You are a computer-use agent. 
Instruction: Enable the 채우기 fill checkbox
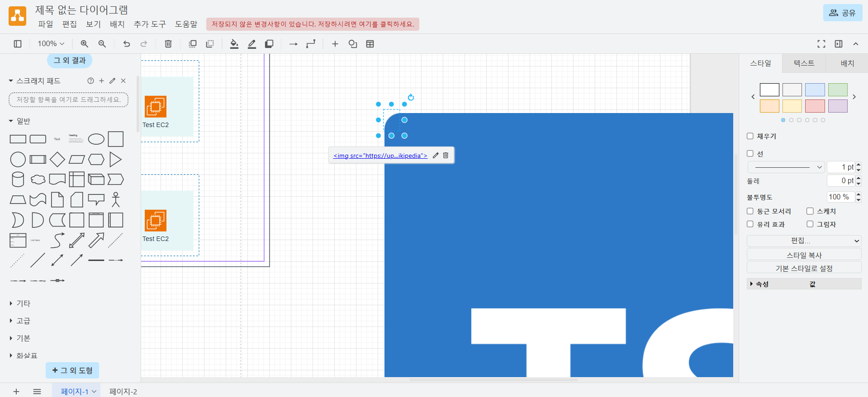coord(750,136)
